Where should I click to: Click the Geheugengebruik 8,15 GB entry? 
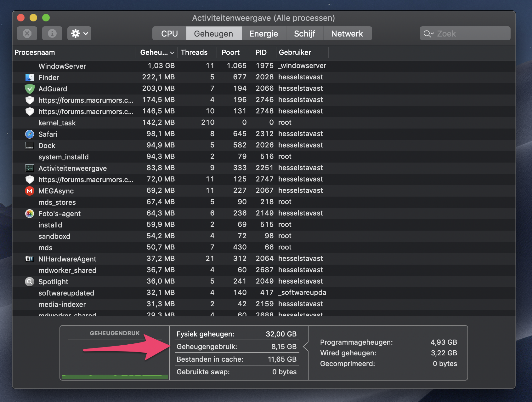click(237, 347)
